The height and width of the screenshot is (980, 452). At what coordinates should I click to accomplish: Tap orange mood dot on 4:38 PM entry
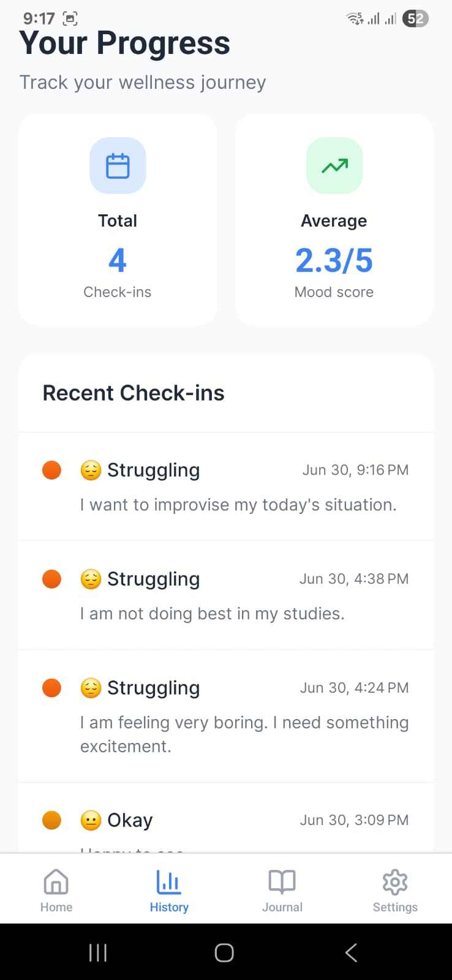tap(52, 579)
